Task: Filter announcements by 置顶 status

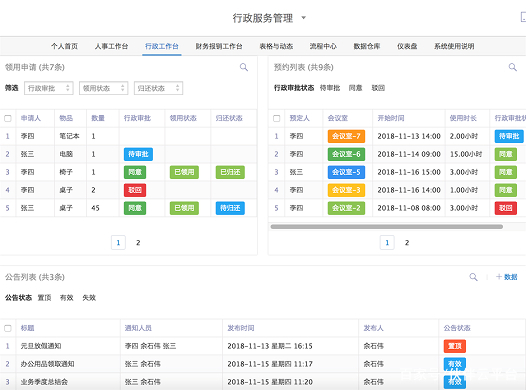Action: point(44,297)
